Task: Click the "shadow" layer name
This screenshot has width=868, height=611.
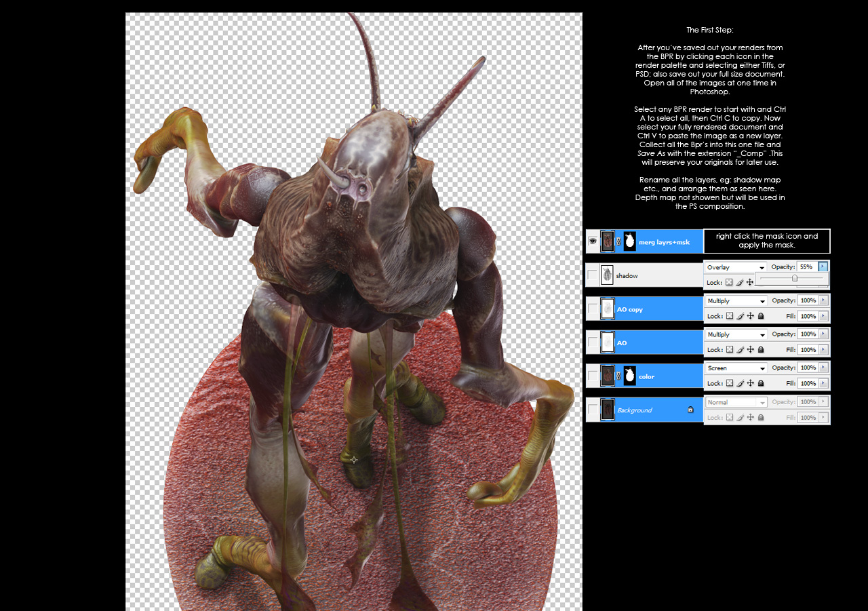Action: click(627, 276)
